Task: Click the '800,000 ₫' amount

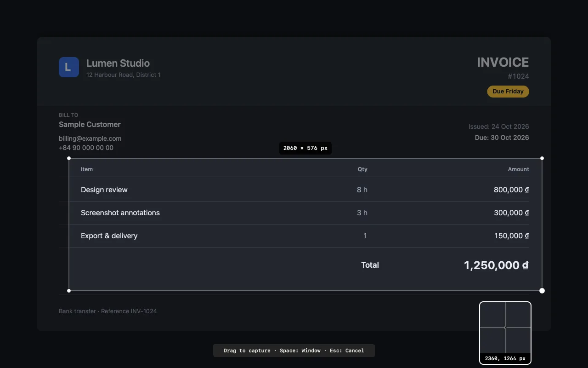Action: [x=511, y=190]
